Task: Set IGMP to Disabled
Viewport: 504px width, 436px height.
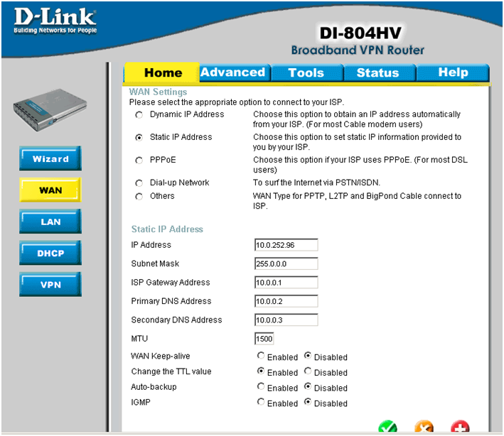Action: [308, 402]
